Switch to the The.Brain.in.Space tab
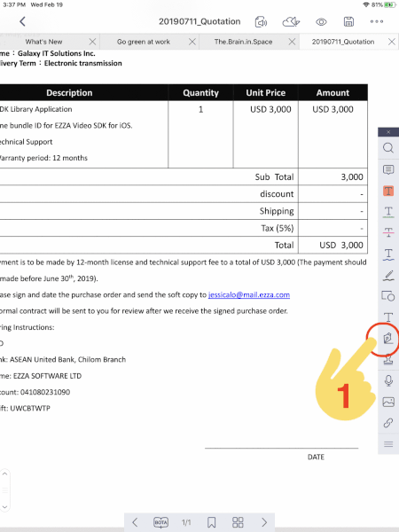 pos(243,42)
